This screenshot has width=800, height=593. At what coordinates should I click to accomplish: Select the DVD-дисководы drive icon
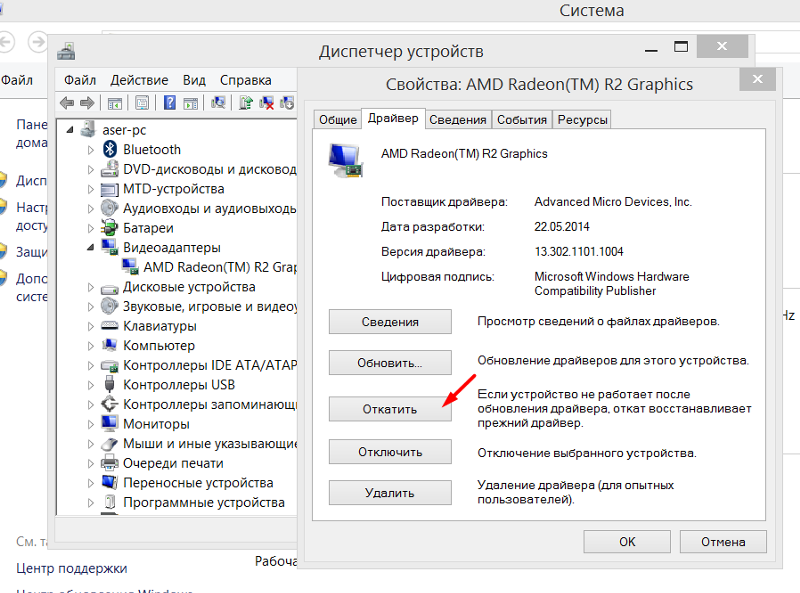point(110,169)
